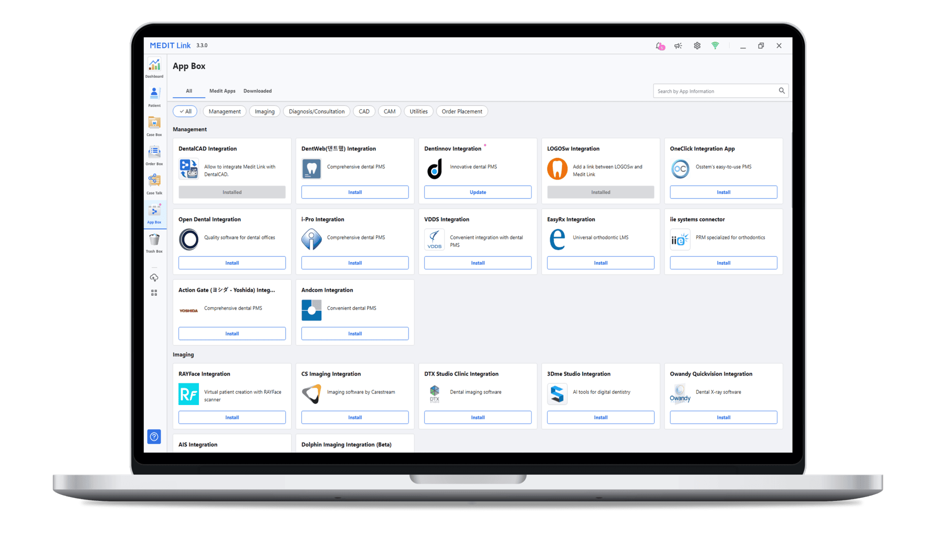Select the All category filter chip
The width and height of the screenshot is (945, 560).
click(x=185, y=112)
